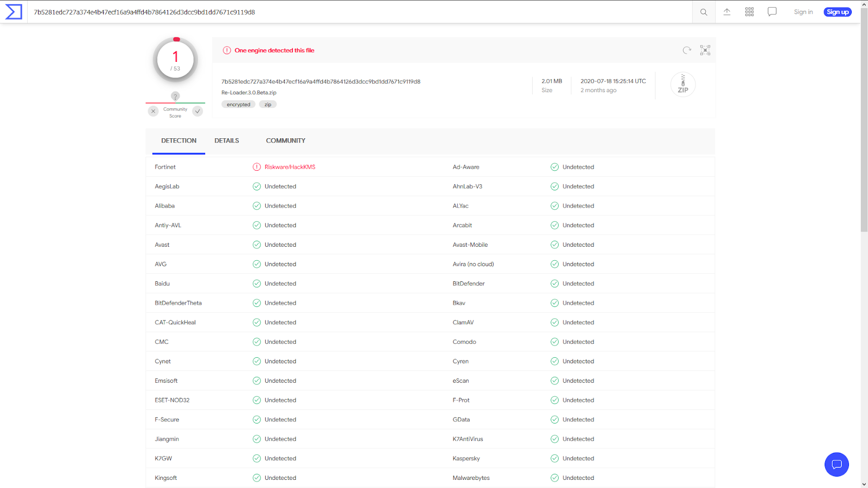Click the reanalyze refresh icon
The width and height of the screenshot is (868, 488).
(687, 50)
